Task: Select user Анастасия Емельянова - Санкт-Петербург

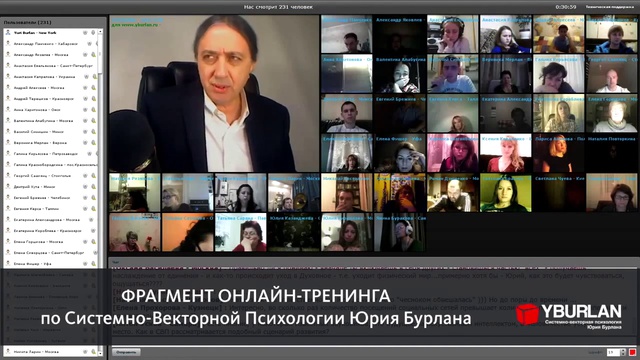Action: coord(53,66)
